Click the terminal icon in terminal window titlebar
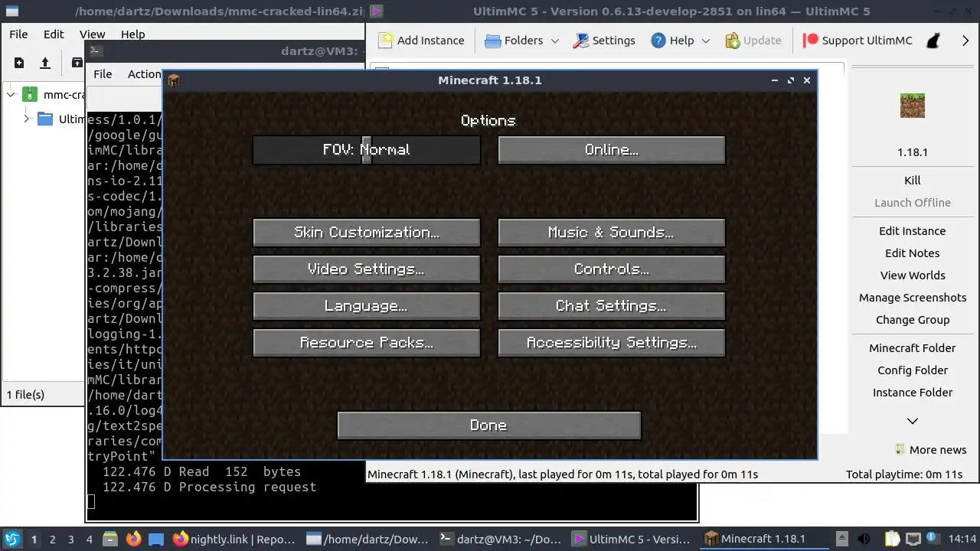The width and height of the screenshot is (980, 551). 96,51
